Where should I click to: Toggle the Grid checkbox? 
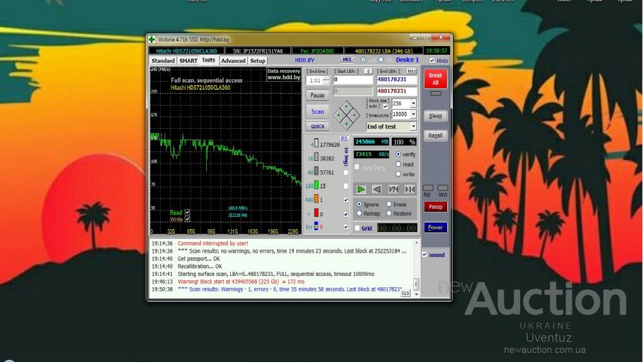coord(357,228)
